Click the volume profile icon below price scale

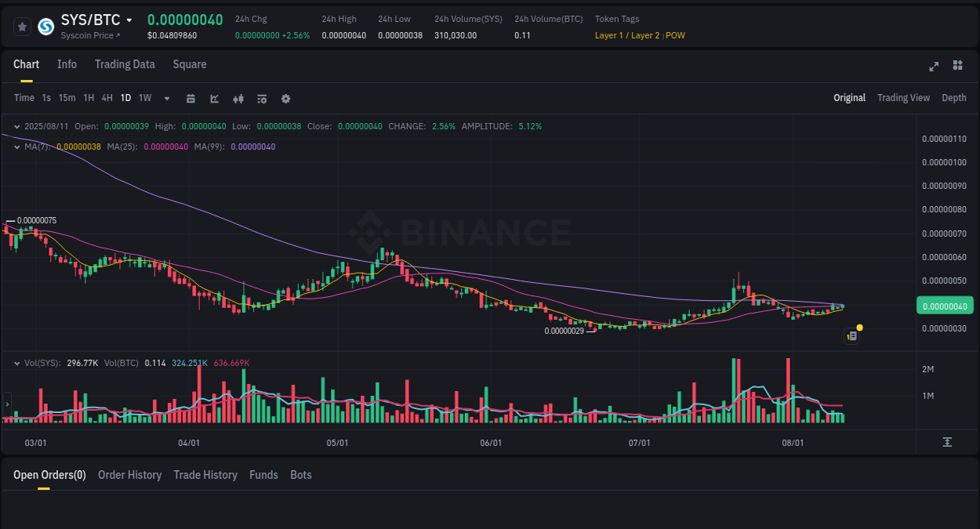[947, 442]
